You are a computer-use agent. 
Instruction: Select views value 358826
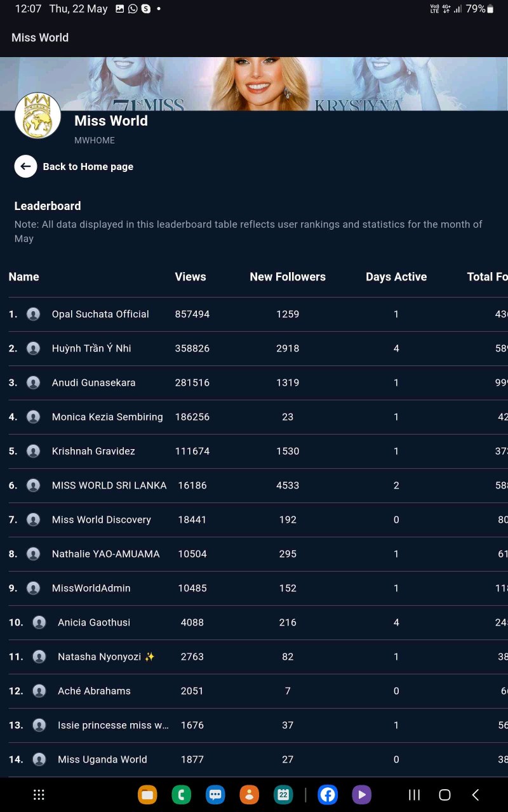tap(192, 348)
